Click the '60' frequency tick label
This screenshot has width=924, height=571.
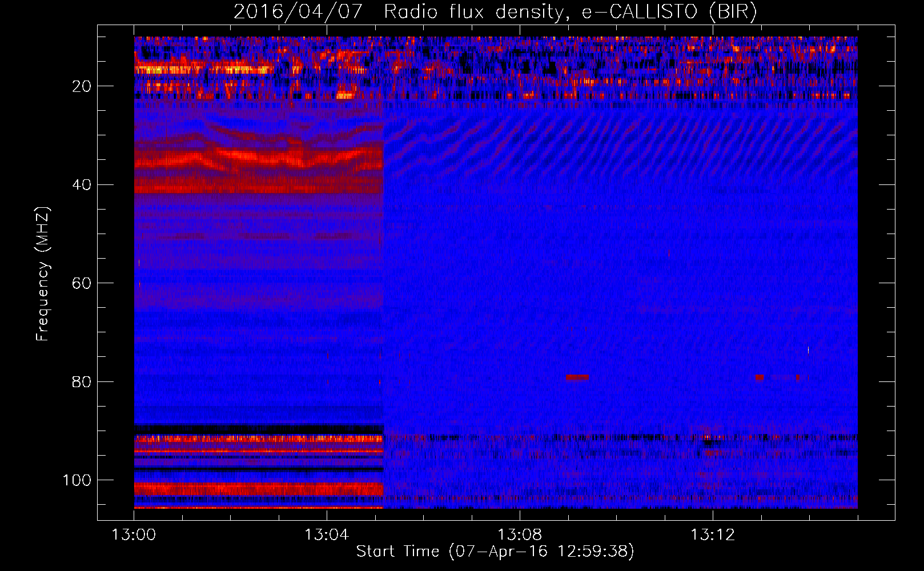(x=82, y=283)
